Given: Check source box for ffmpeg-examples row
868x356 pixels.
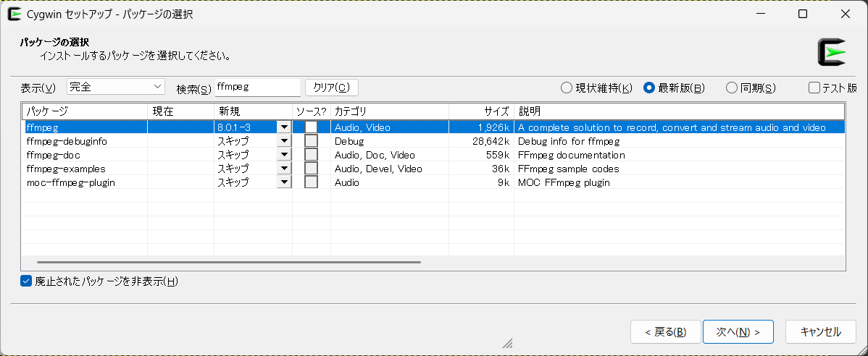Looking at the screenshot, I should tap(311, 169).
